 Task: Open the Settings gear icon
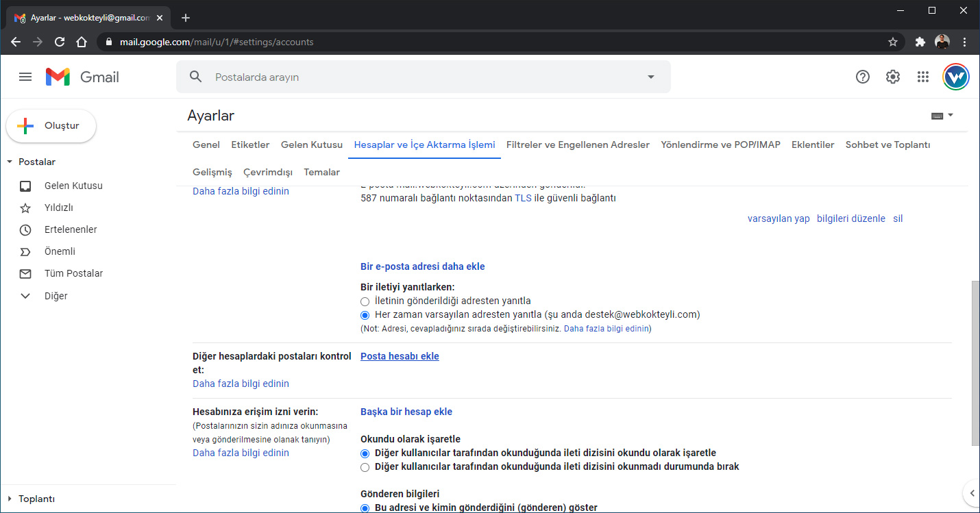point(892,77)
